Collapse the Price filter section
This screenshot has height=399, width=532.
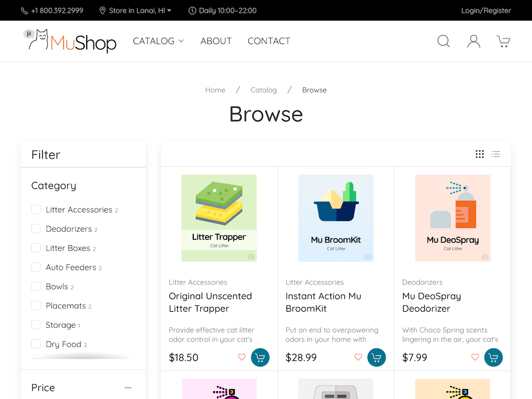pos(128,388)
